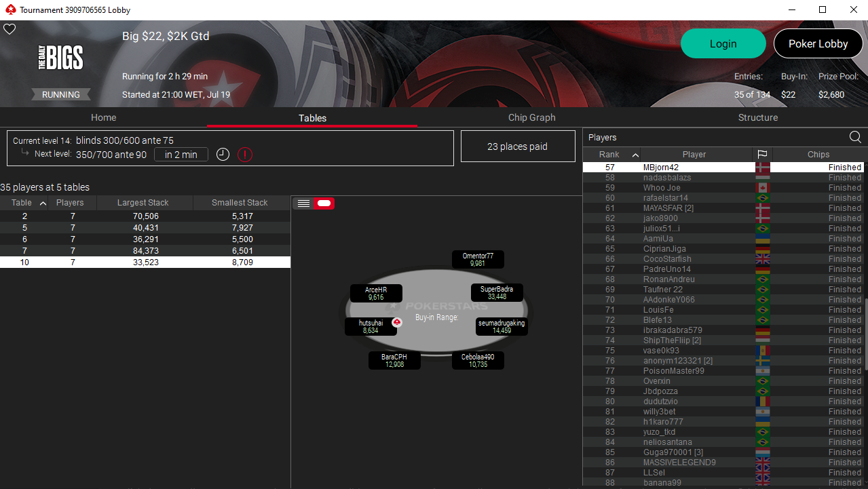Screen dimensions: 868x489
Task: Click SuperBadra's seat at the table
Action: tap(497, 293)
